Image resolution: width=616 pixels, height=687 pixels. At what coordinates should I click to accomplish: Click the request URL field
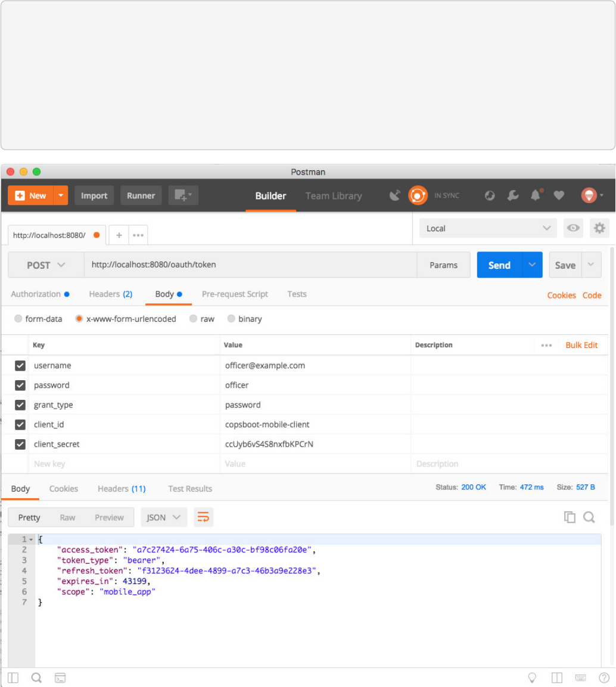pos(250,265)
